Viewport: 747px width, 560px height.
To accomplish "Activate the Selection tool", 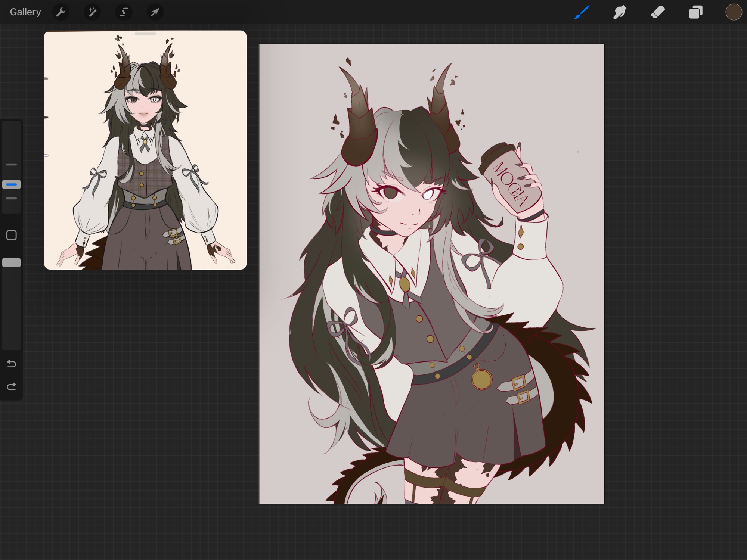I will coord(124,12).
